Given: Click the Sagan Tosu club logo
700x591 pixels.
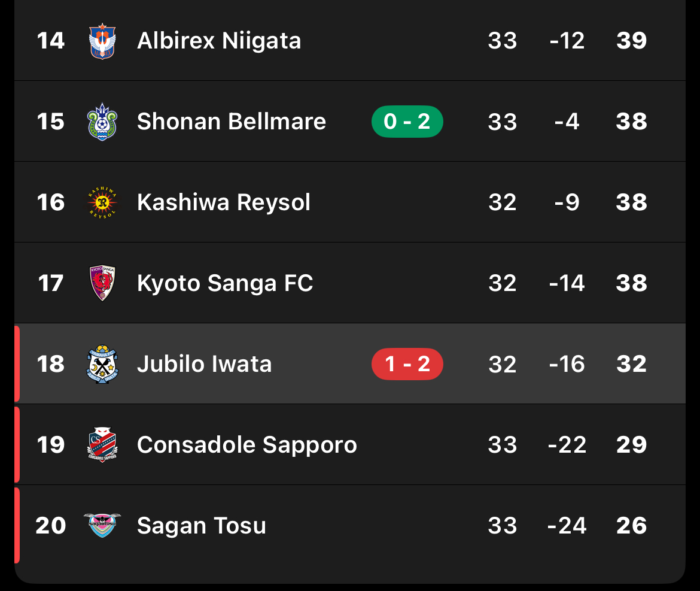Looking at the screenshot, I should click(102, 525).
